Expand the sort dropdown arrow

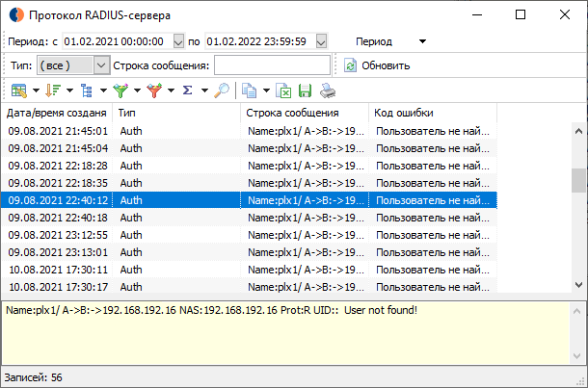pyautogui.click(x=69, y=91)
